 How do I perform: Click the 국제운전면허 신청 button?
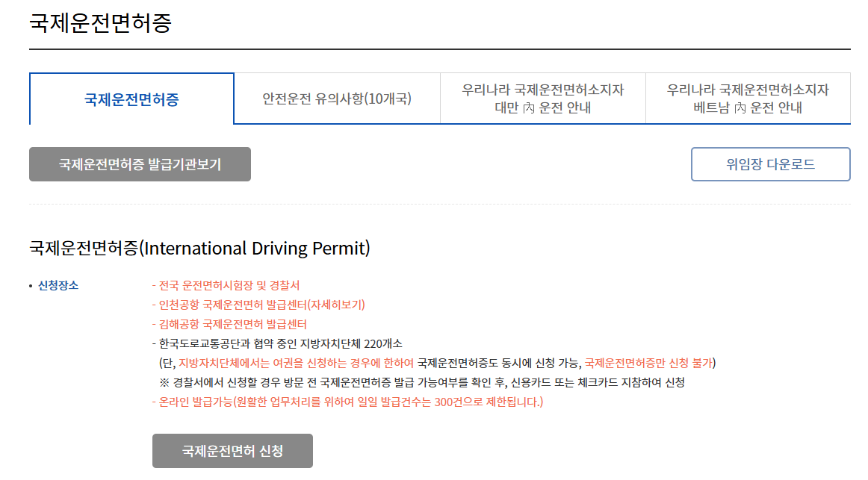(x=232, y=451)
